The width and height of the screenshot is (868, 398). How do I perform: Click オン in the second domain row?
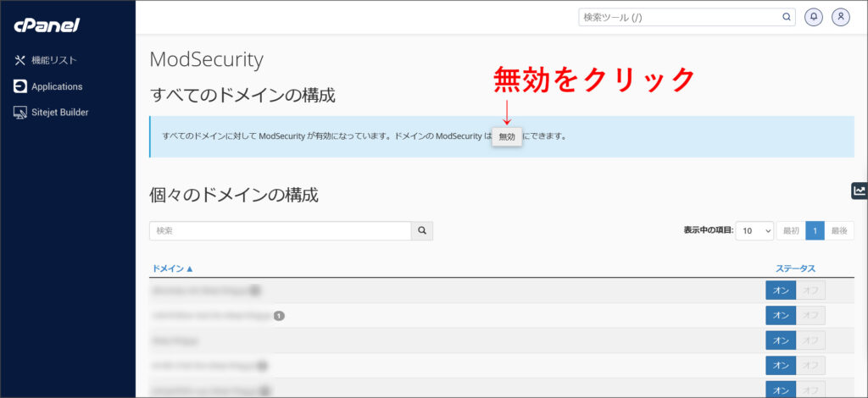(x=781, y=315)
